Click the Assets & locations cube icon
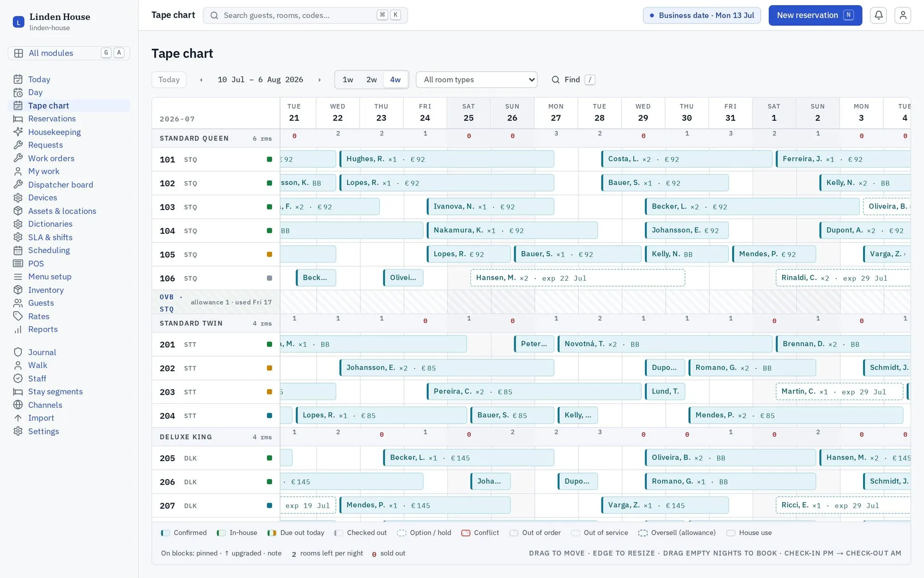This screenshot has height=578, width=924. coord(18,211)
